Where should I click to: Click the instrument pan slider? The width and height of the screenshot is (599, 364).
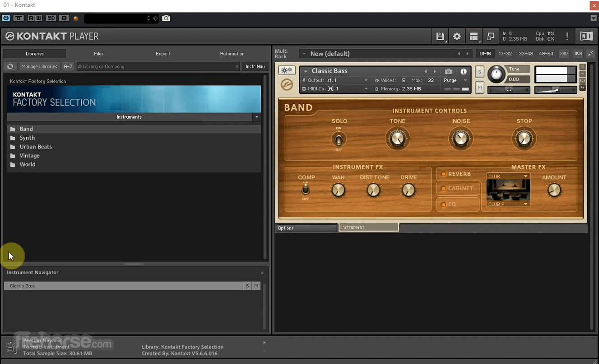[x=509, y=90]
